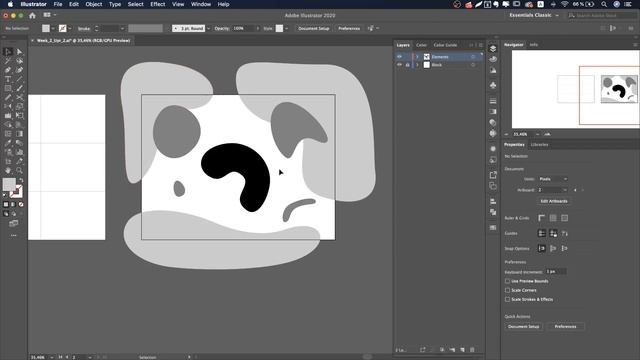Select the Paintbrush tool
640x360 pixels.
point(19,88)
